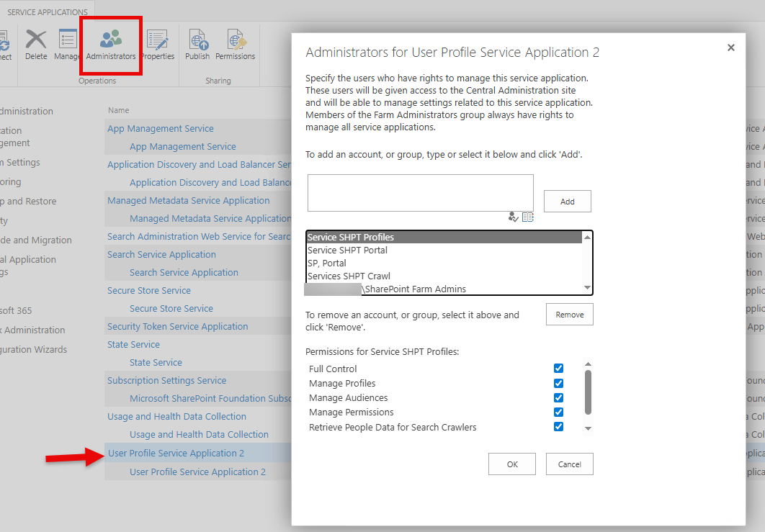Toggle the Manage Permissions checkbox
Screen dimensions: 765x532
pos(559,412)
